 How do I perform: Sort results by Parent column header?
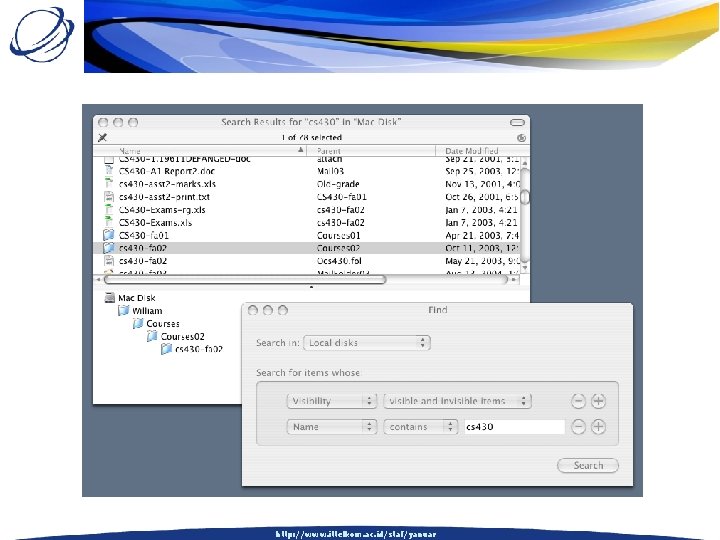pyautogui.click(x=371, y=151)
